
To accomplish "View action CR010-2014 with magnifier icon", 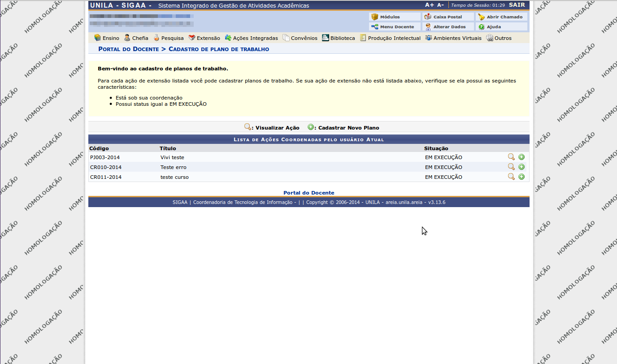I will (x=511, y=167).
